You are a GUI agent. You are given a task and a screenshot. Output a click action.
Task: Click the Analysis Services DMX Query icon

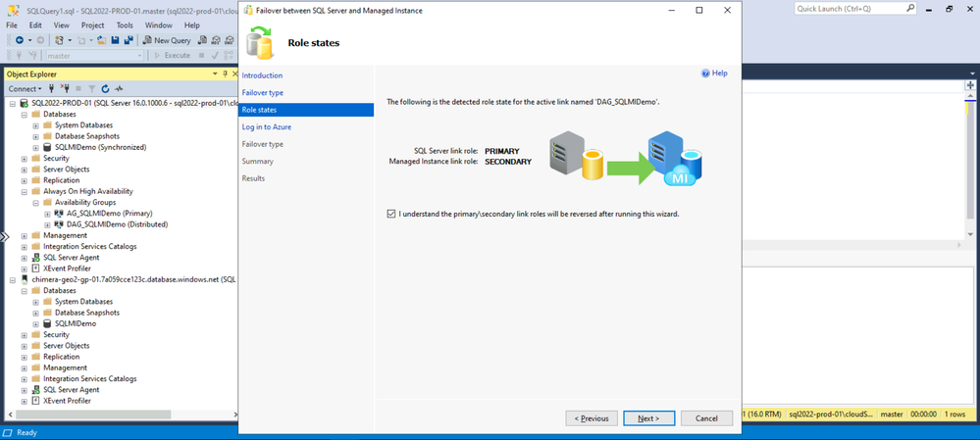point(230,40)
